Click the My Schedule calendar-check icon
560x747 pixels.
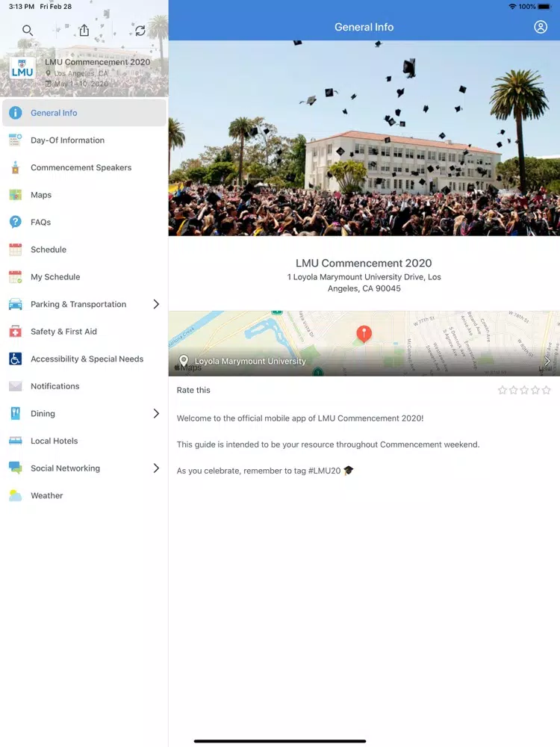[x=15, y=277]
